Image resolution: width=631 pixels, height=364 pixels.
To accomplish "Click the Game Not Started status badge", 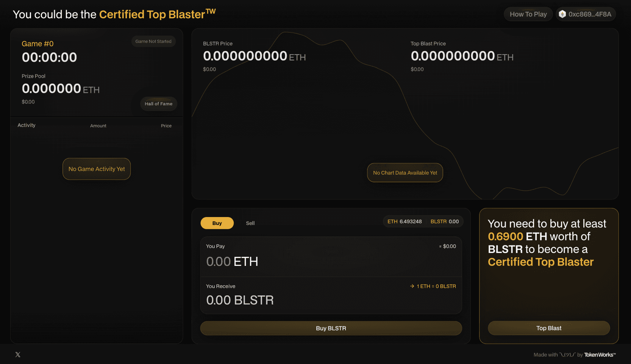I will [x=153, y=41].
